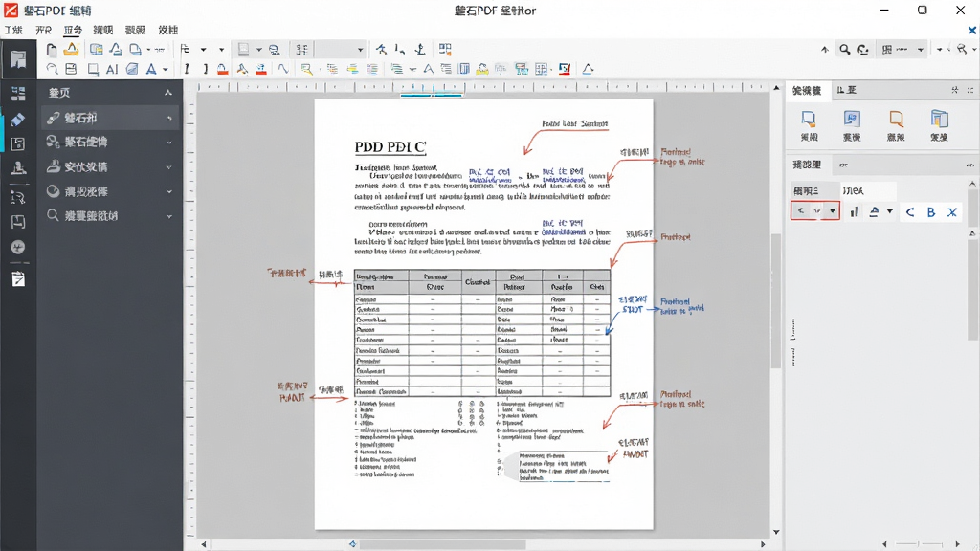Viewport: 980px width, 551px height.
Task: Click the blue 'C' icon in right panel
Action: pos(910,212)
